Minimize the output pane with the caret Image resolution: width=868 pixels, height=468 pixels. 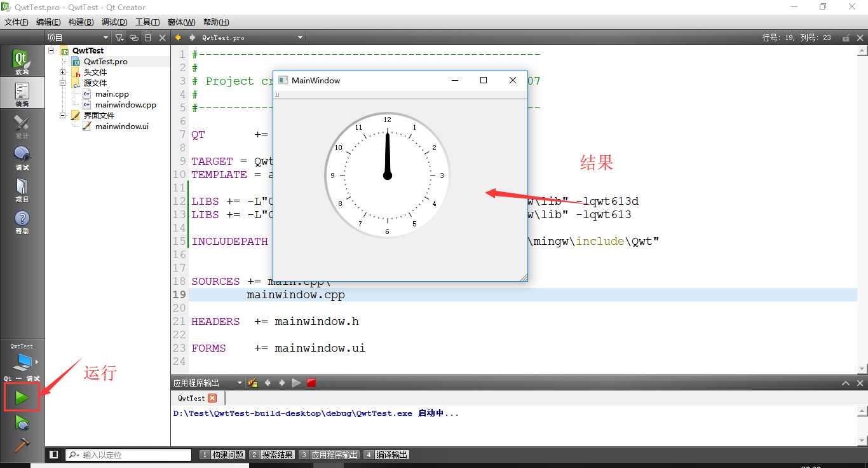point(846,383)
